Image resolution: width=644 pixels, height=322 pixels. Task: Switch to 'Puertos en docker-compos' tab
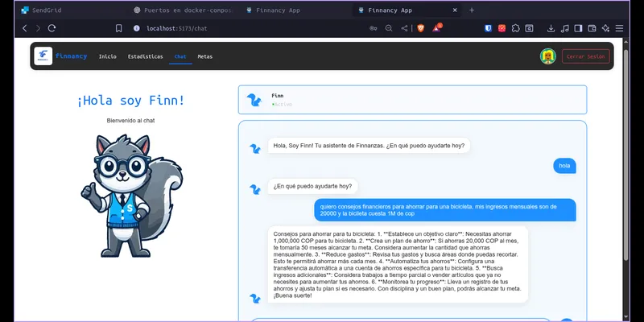point(184,10)
